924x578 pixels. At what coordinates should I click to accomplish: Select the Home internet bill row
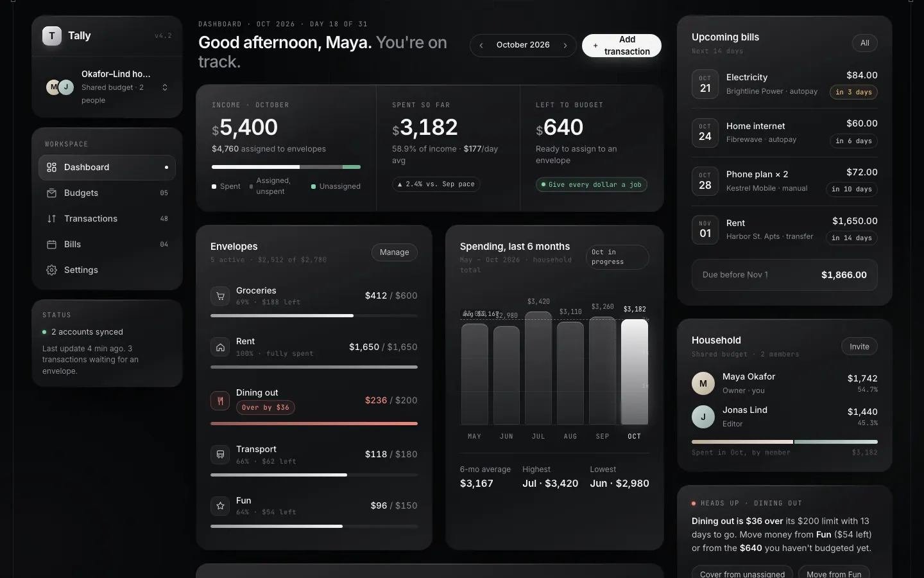(x=785, y=133)
